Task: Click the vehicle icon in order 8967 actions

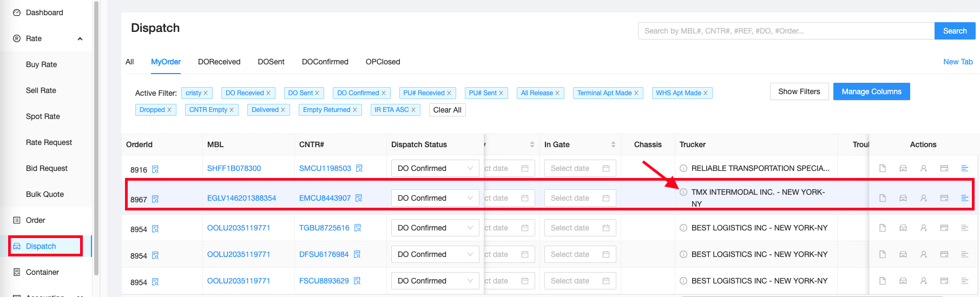Action: click(x=903, y=198)
